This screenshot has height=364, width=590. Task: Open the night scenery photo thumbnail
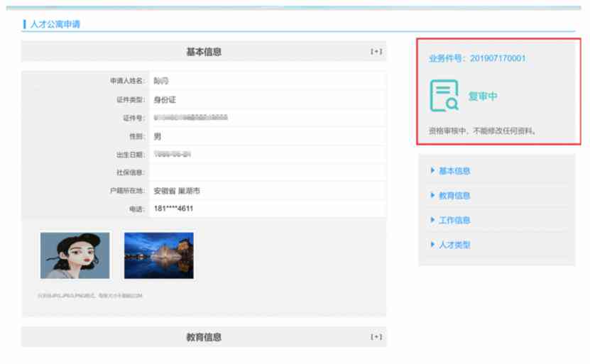point(159,255)
